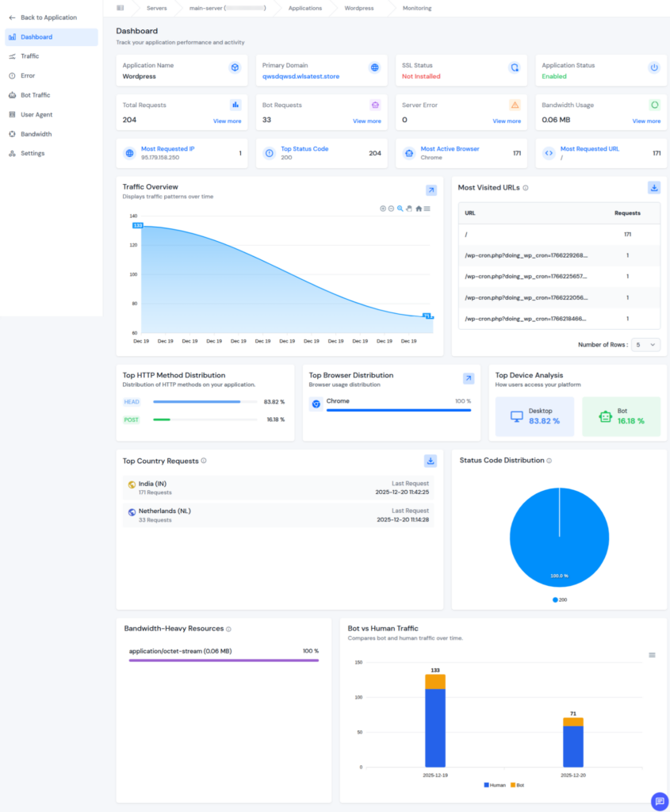Activate the panning hand tool on traffic chart

pos(409,209)
